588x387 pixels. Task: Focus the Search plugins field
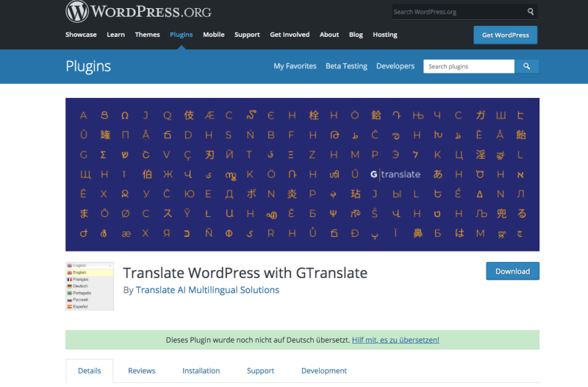tap(469, 66)
